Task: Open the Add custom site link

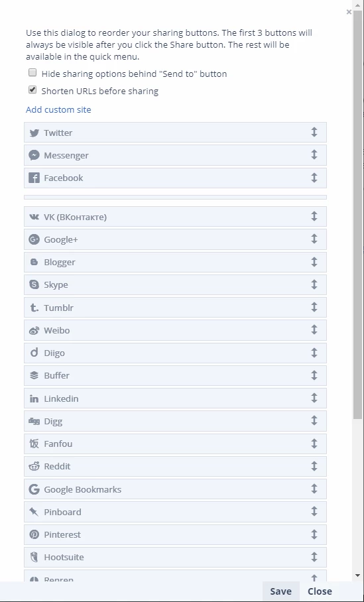Action: (x=58, y=110)
